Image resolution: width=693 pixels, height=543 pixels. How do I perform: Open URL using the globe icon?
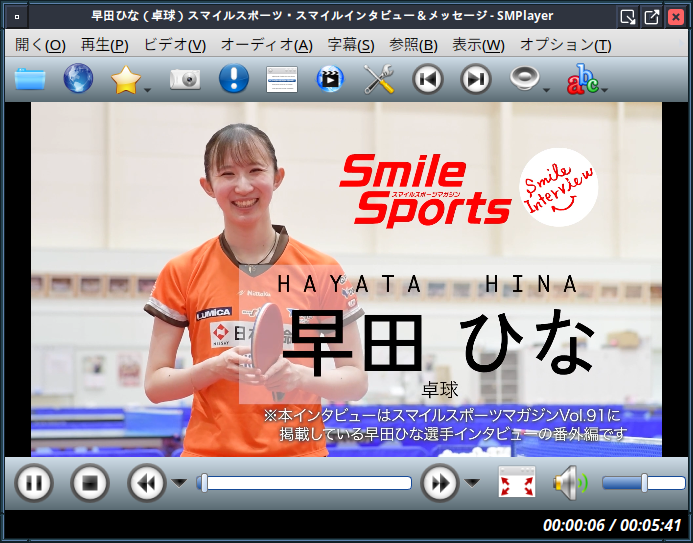tap(78, 79)
